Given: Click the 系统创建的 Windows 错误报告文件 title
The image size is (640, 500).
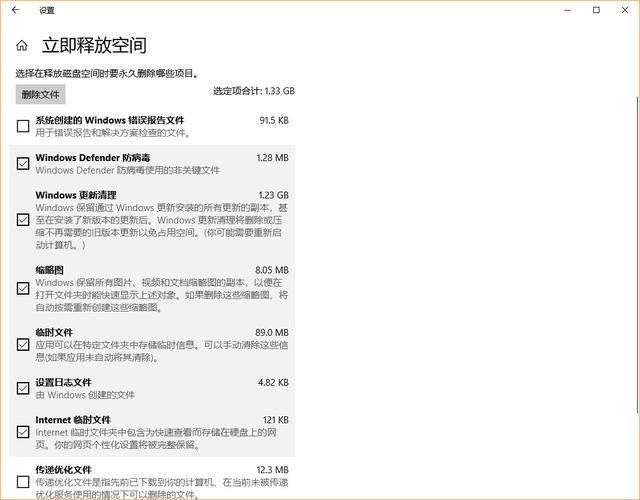Looking at the screenshot, I should click(110, 120).
